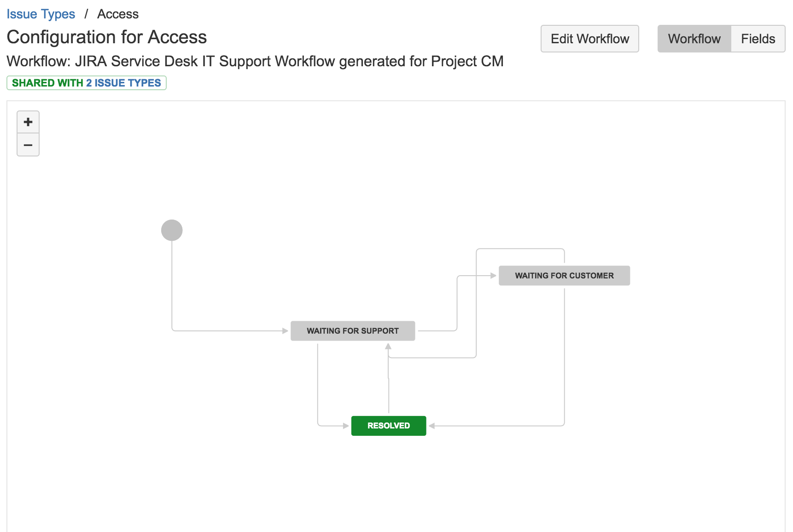793x532 pixels.
Task: Zoom in on the workflow diagram
Action: [x=28, y=122]
